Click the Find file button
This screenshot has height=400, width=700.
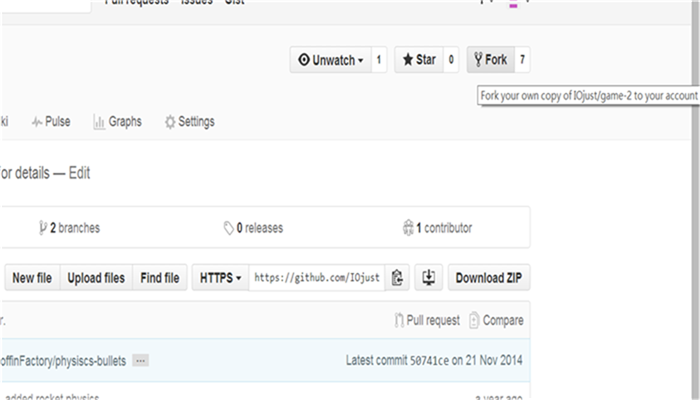coord(160,278)
